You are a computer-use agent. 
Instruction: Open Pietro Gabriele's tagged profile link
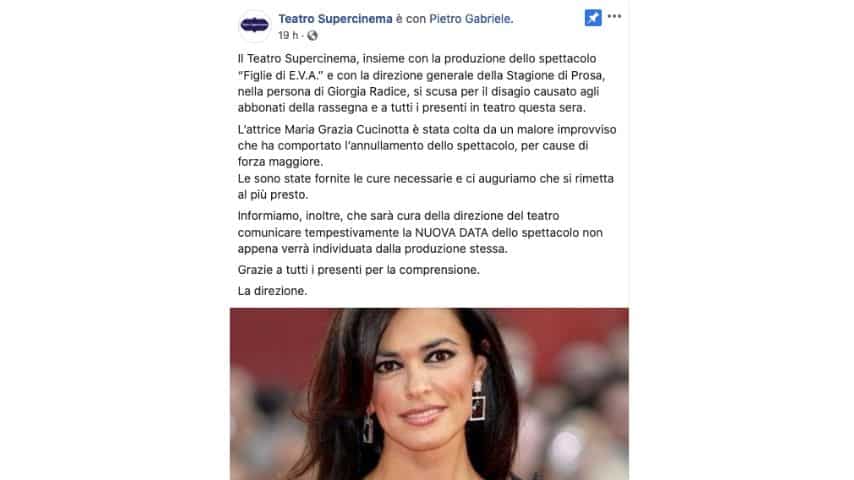[471, 19]
